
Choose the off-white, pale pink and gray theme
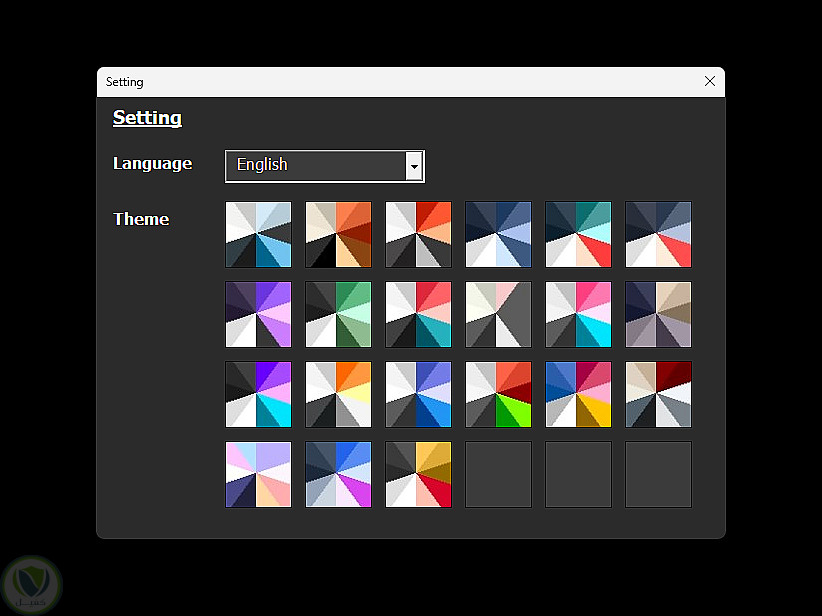pyautogui.click(x=498, y=314)
